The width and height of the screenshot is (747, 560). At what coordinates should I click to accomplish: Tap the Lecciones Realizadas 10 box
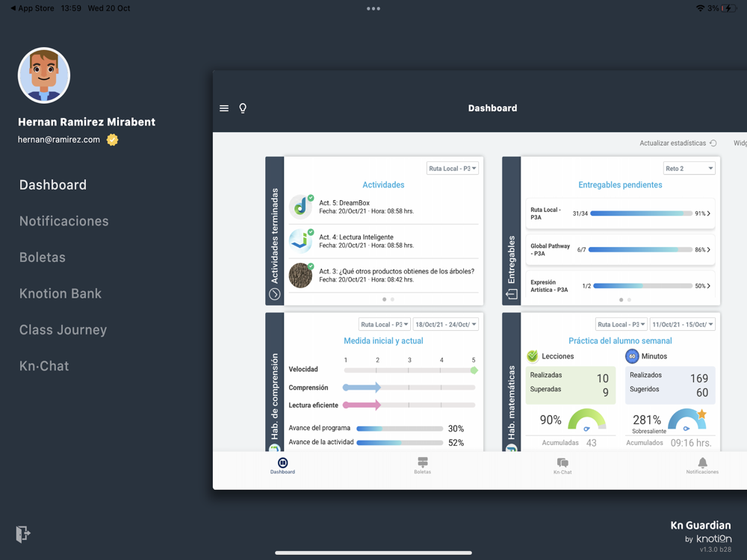[x=570, y=385]
